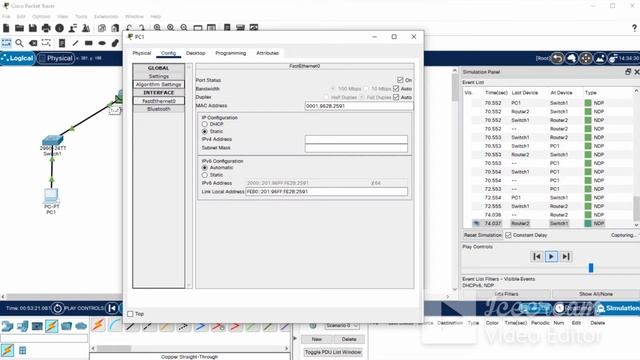Select the Draw Line tool
The width and height of the screenshot is (640, 360).
(75, 43)
